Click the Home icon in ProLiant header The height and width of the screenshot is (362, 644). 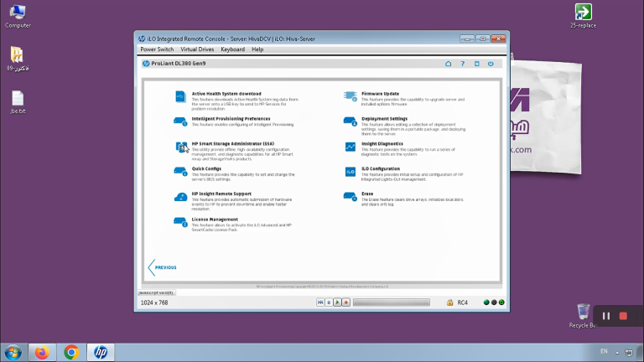pos(448,64)
